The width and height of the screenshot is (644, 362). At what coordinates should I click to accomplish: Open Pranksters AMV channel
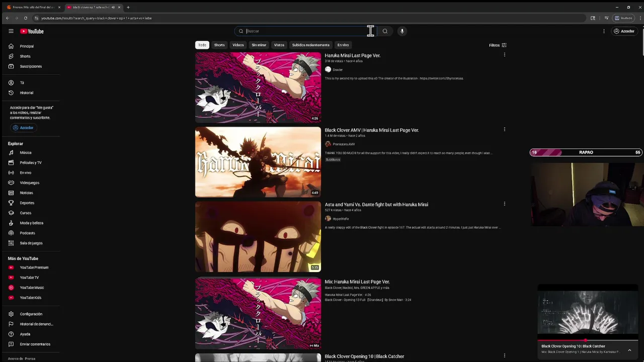click(x=344, y=144)
